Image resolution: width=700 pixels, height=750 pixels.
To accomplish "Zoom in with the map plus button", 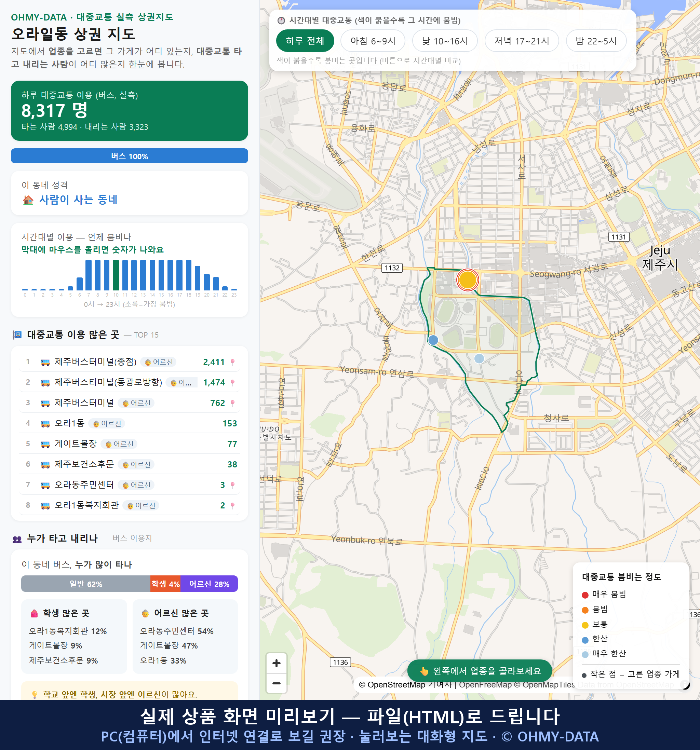I will (276, 663).
